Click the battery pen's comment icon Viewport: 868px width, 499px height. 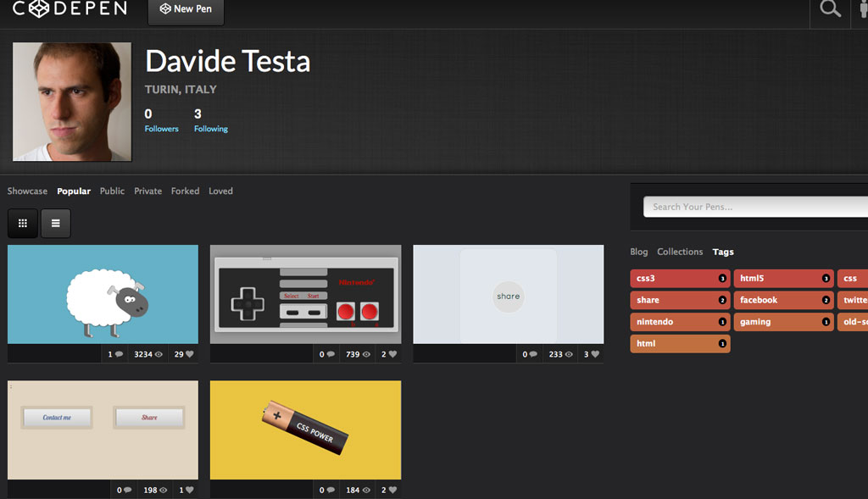click(x=331, y=490)
